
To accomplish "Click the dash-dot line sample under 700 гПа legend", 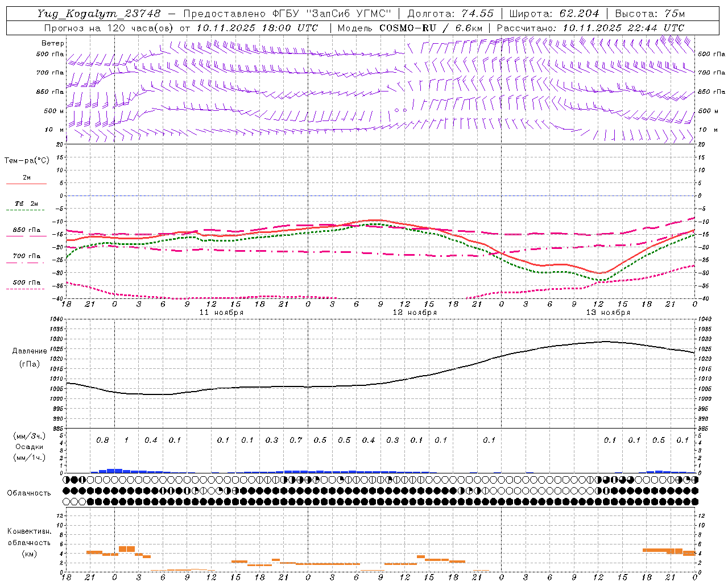I will pos(26,263).
